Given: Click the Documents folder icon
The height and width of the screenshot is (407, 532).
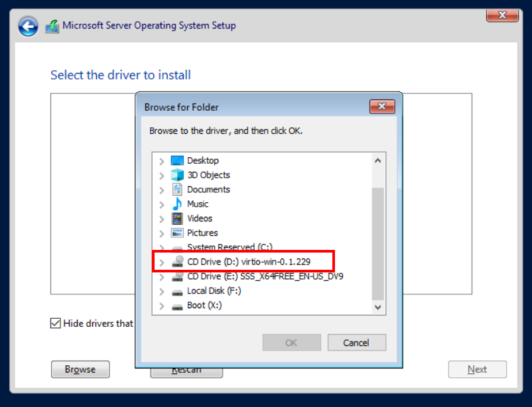Looking at the screenshot, I should (x=177, y=190).
